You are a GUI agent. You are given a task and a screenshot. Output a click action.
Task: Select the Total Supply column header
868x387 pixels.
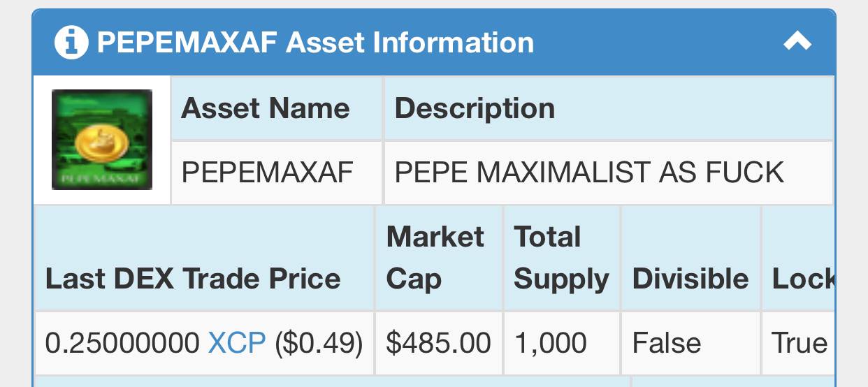pos(561,258)
